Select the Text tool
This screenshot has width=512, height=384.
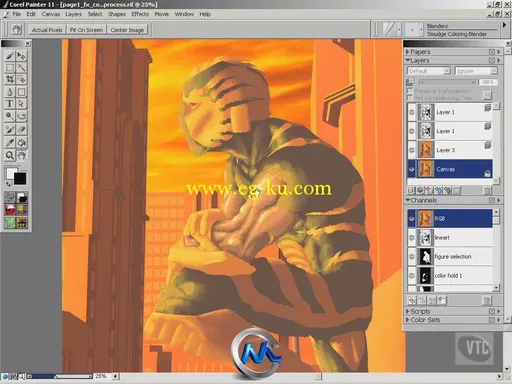[x=10, y=104]
